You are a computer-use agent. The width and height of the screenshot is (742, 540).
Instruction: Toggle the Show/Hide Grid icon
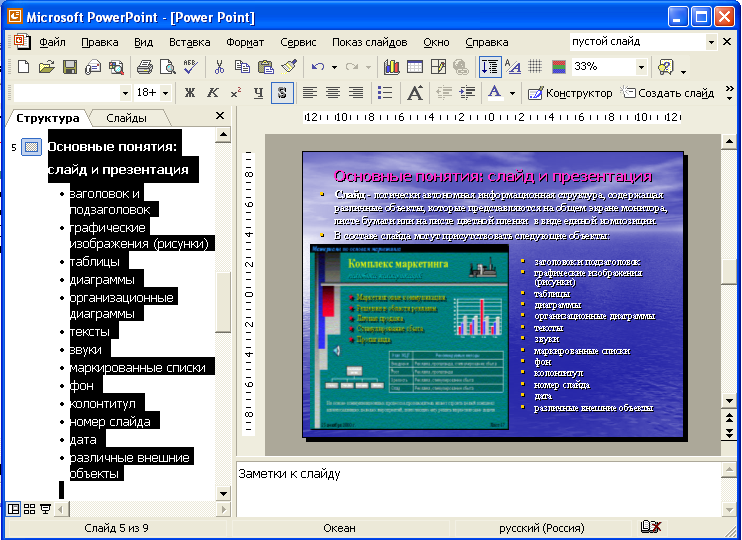tap(535, 67)
